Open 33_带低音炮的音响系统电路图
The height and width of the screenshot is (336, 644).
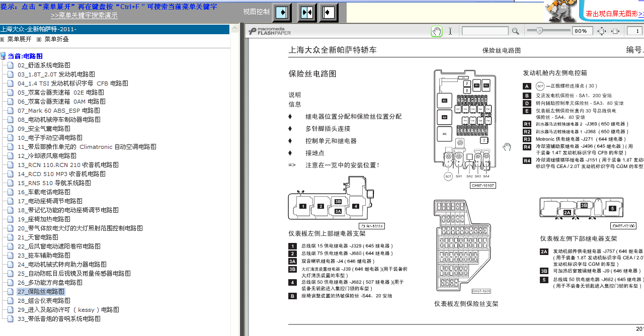pyautogui.click(x=59, y=319)
